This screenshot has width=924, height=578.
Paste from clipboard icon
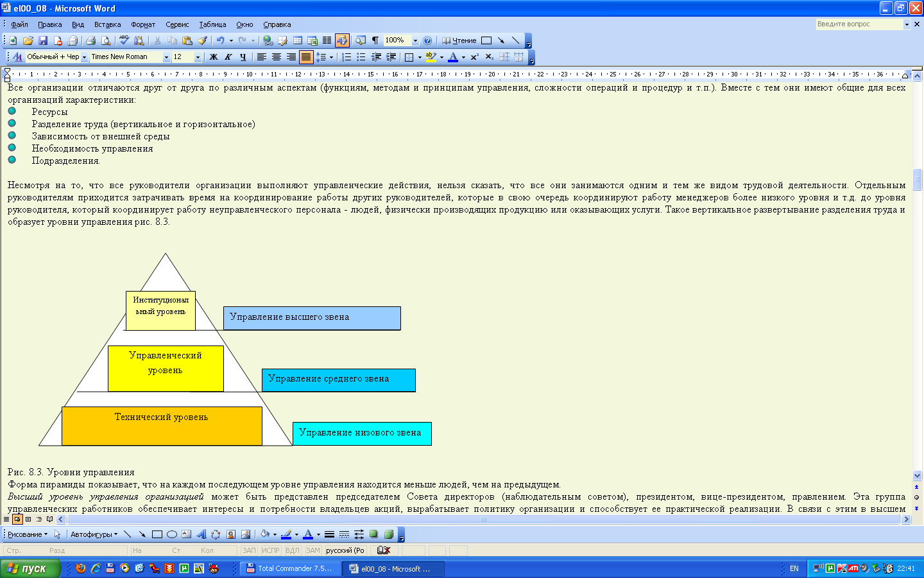coord(187,40)
